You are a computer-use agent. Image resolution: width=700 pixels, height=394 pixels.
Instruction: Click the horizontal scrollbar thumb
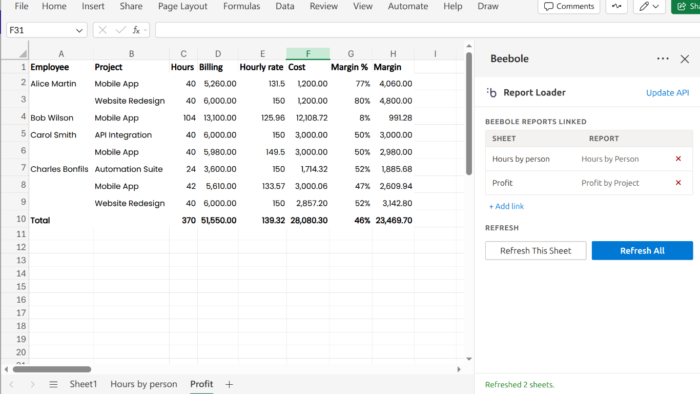(52, 369)
